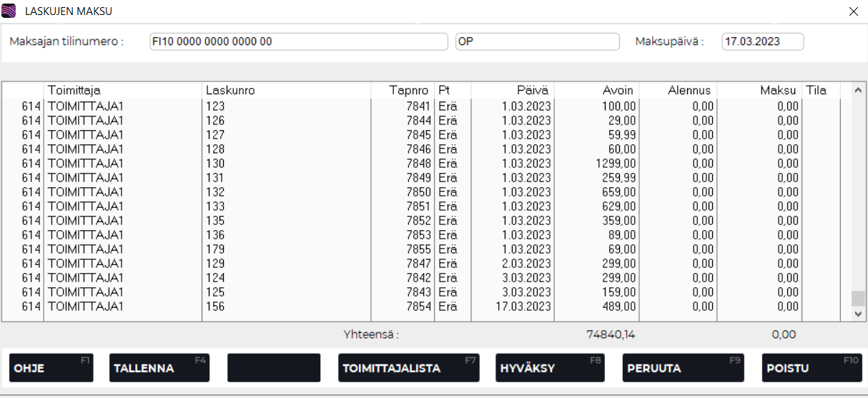This screenshot has height=398, width=868.
Task: Click the Avoin column header
Action: tap(596, 91)
